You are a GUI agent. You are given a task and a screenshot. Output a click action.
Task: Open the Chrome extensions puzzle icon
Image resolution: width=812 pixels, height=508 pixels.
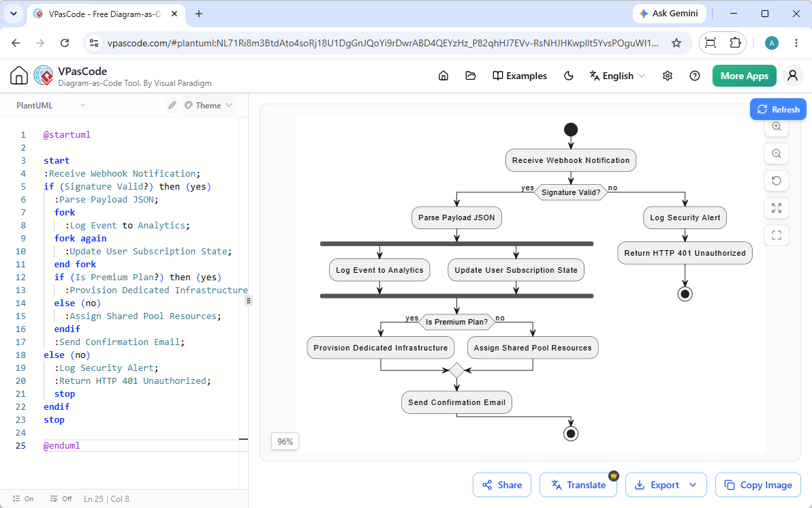(735, 43)
